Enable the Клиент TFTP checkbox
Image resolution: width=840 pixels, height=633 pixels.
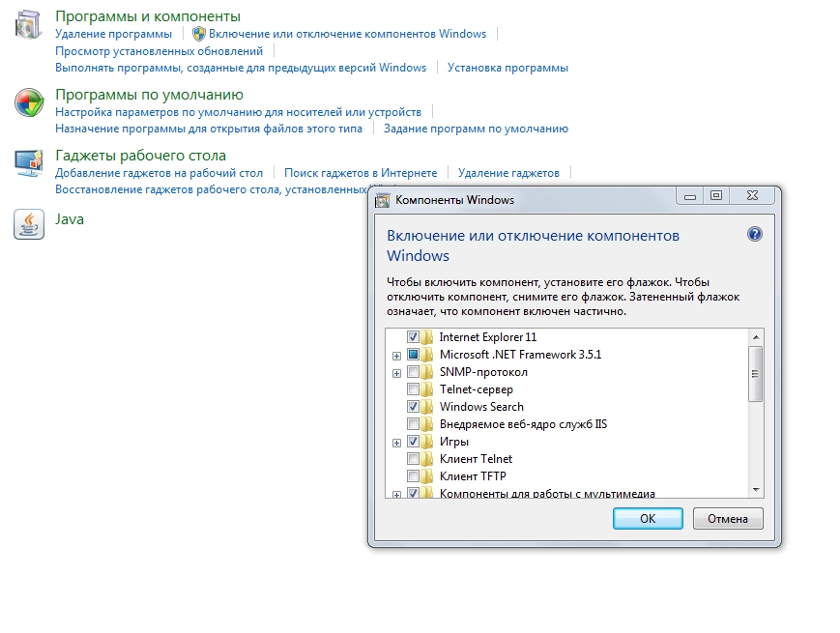tap(413, 476)
